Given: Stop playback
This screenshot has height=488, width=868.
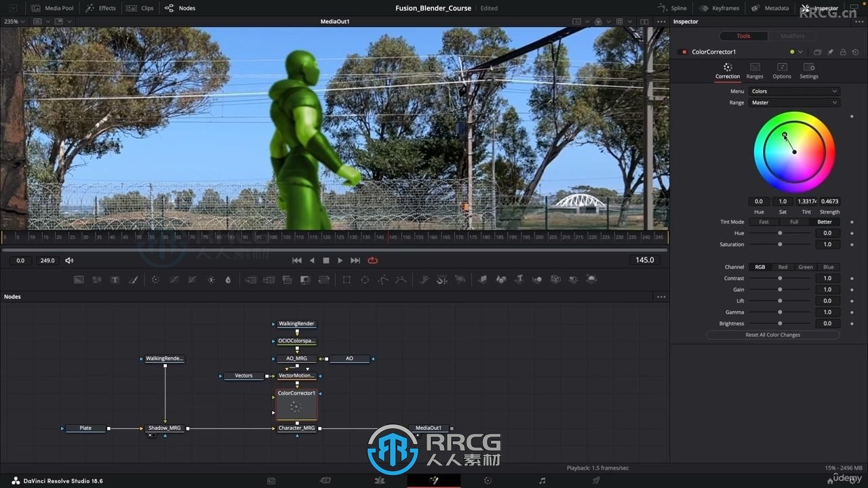Looking at the screenshot, I should tap(326, 260).
